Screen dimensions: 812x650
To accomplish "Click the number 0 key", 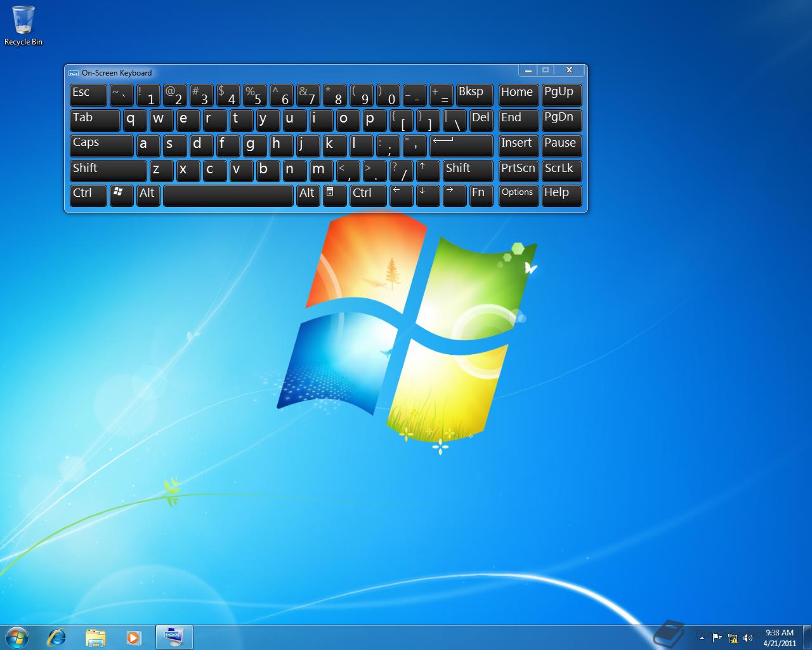I will coord(388,95).
